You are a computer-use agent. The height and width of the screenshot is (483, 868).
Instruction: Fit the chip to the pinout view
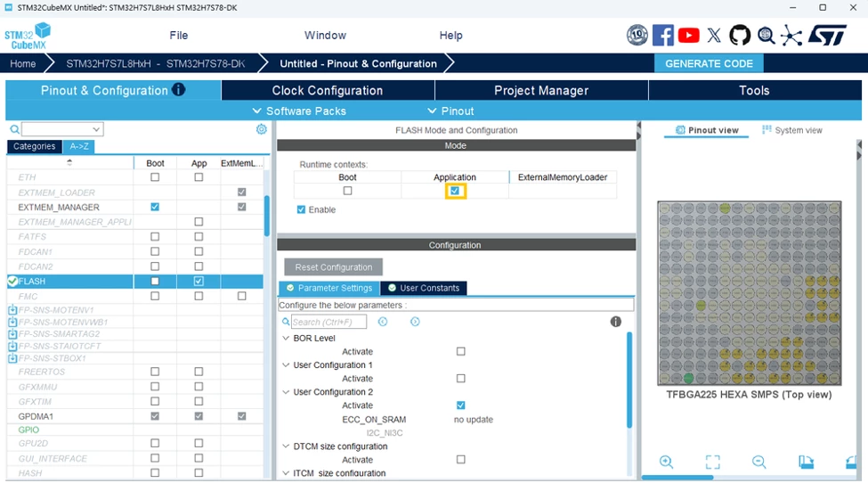click(712, 462)
